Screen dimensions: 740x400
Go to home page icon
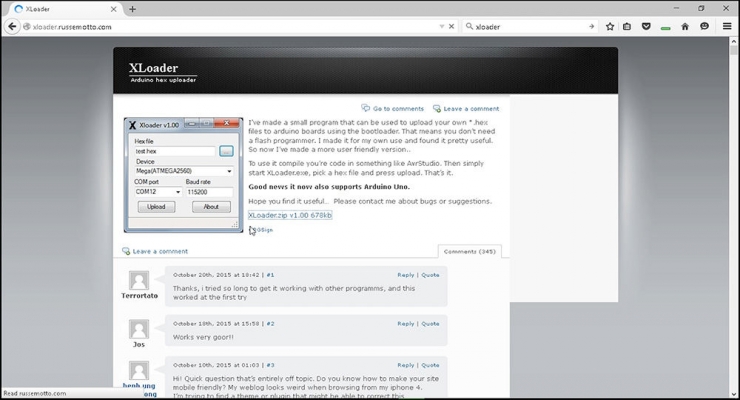(685, 27)
